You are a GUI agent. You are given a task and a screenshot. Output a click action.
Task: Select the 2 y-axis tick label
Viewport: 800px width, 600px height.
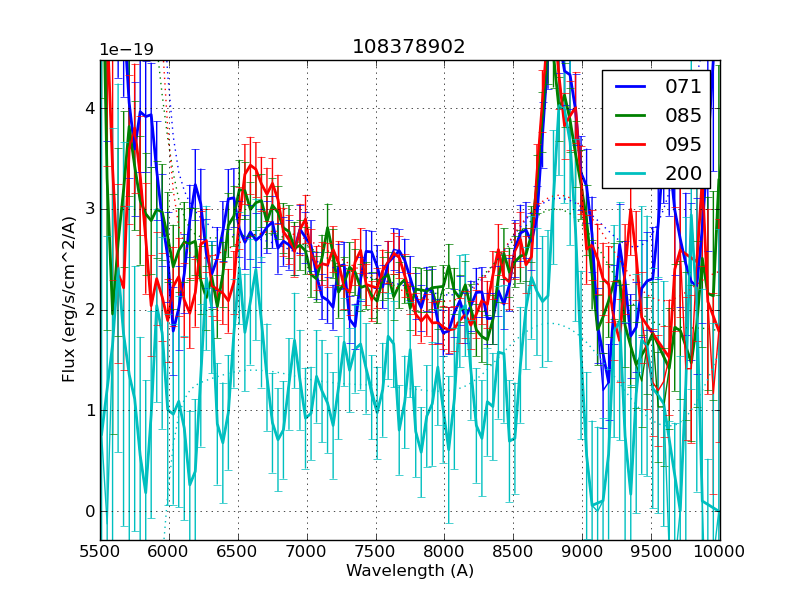[89, 310]
